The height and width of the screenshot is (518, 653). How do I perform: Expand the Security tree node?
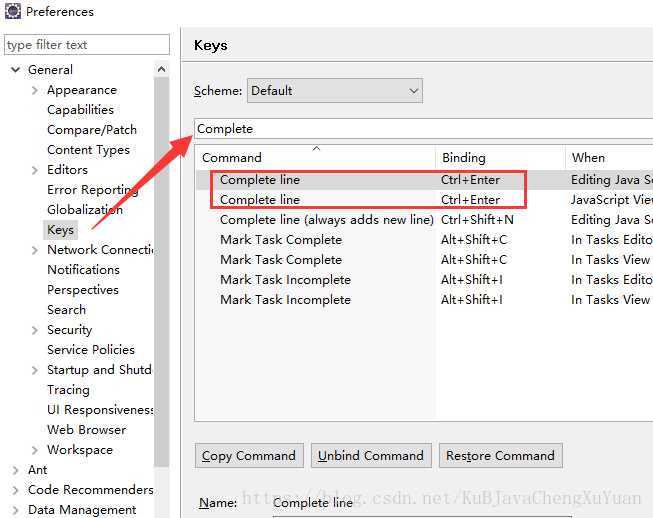(x=35, y=330)
